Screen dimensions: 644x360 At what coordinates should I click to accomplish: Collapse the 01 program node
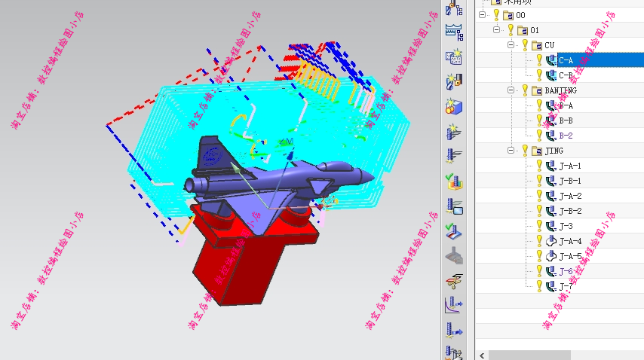496,29
